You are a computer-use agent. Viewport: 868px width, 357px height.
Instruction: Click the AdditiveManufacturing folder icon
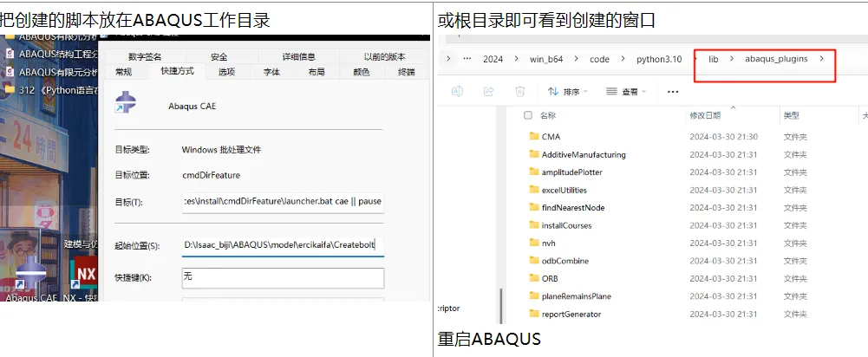[x=533, y=154]
